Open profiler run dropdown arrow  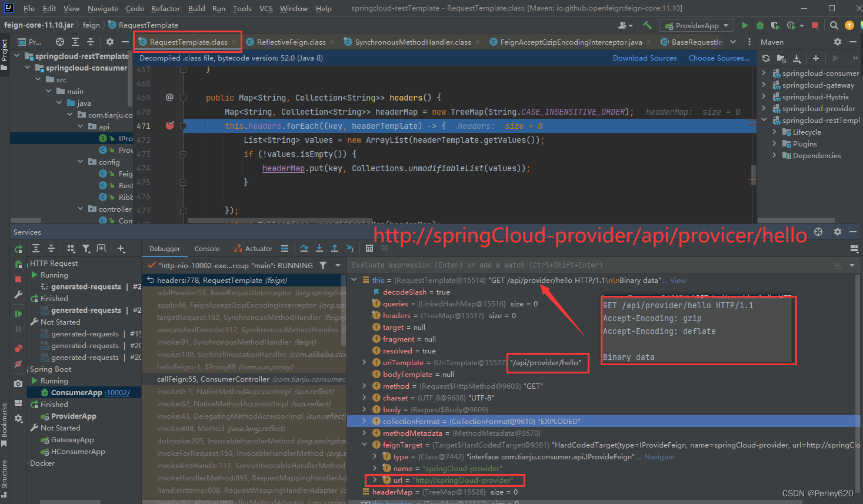(801, 25)
